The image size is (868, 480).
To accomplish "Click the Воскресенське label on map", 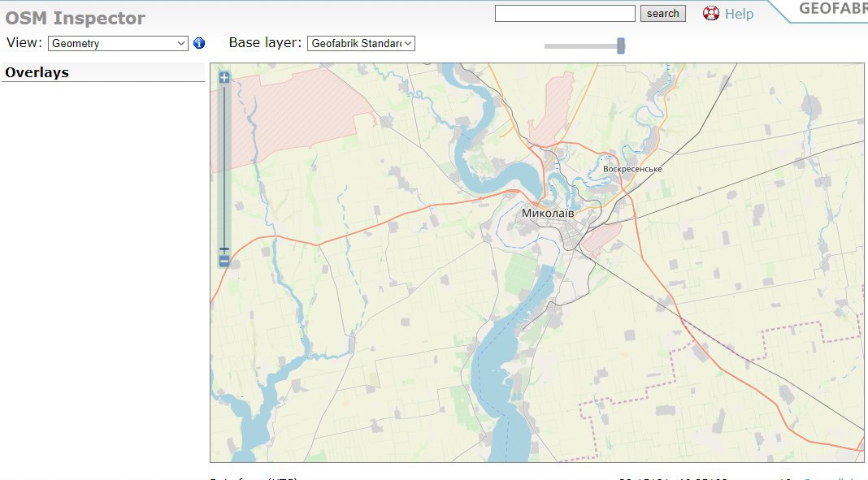I will pos(632,169).
